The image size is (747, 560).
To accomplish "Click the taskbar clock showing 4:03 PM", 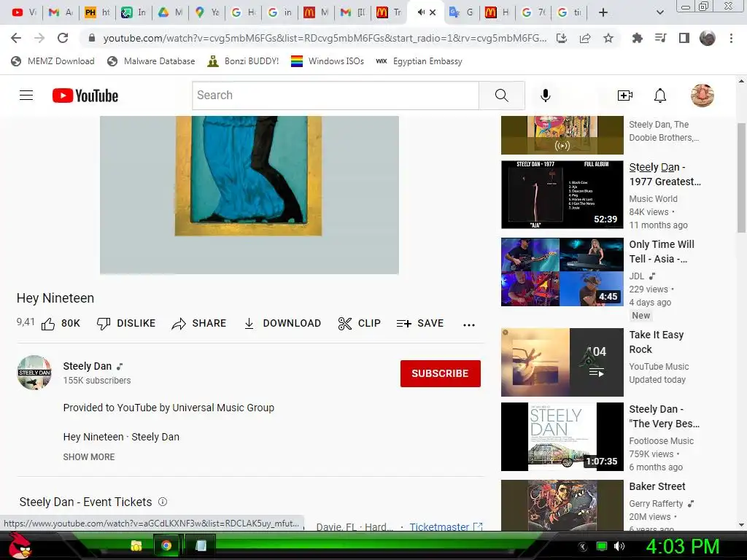I will coord(682,546).
